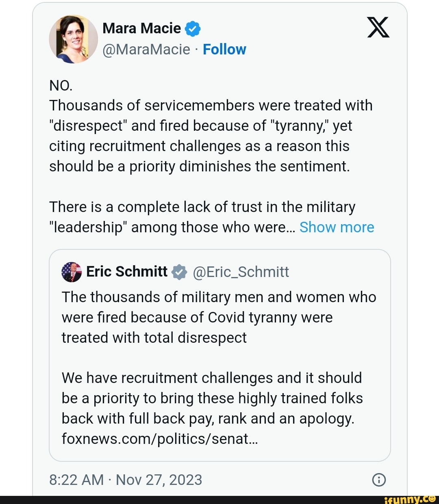Click the "NO." opening line of tweet
This screenshot has width=439, height=504.
[x=61, y=86]
